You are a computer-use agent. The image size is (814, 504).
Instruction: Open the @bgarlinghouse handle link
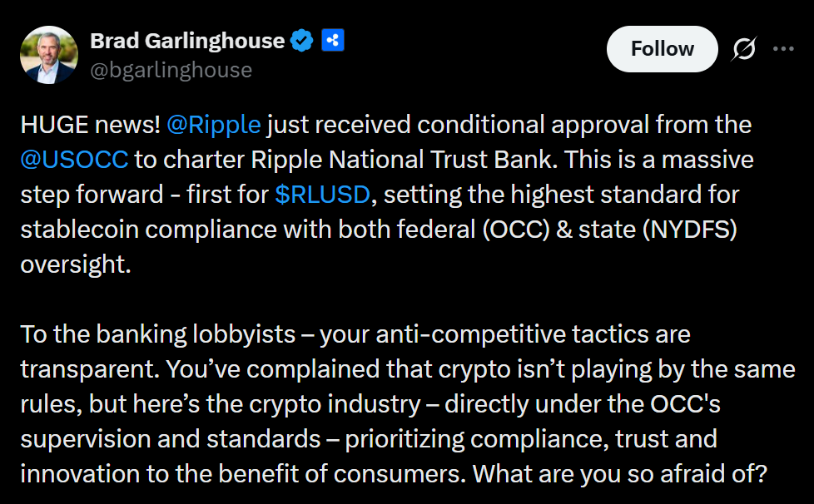(171, 70)
